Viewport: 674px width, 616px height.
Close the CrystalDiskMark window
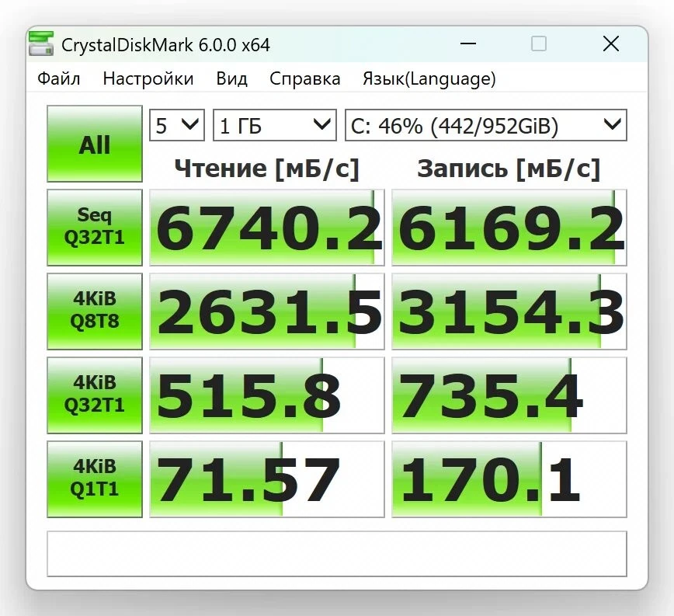[x=611, y=44]
